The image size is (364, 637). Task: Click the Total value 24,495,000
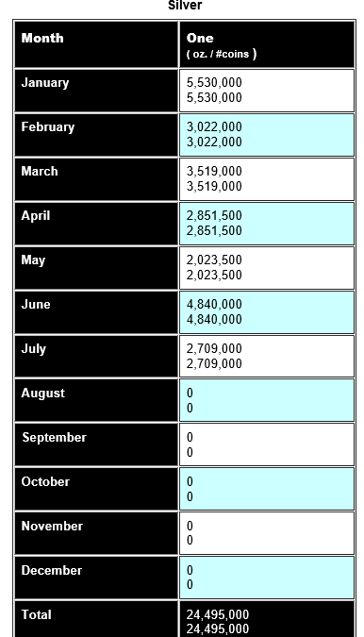pyautogui.click(x=267, y=619)
